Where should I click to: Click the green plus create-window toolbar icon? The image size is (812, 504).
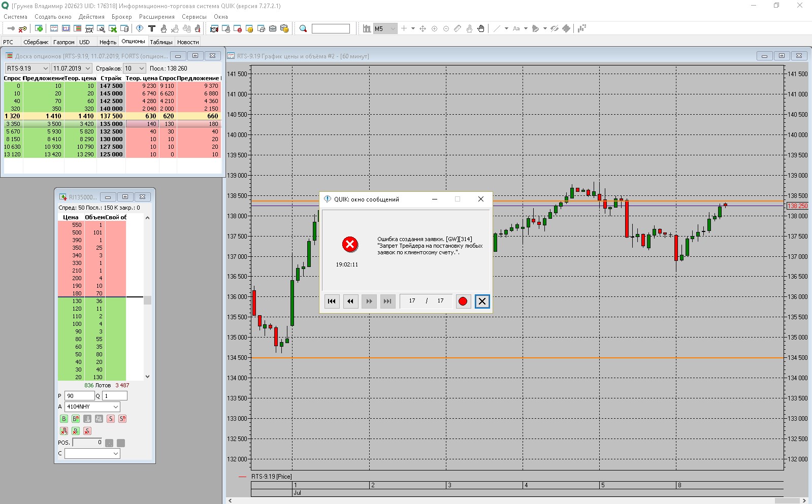tap(39, 28)
